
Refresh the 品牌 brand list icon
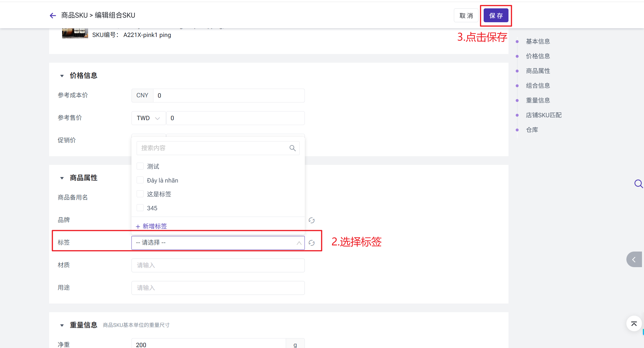[x=311, y=220]
